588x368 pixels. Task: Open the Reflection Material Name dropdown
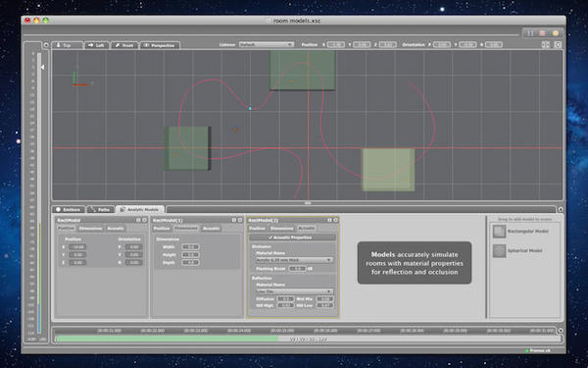[294, 291]
